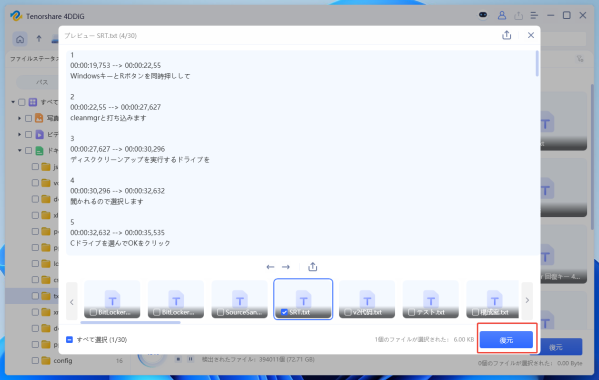
Task: Go to the next file with the right arrow
Action: [286, 267]
